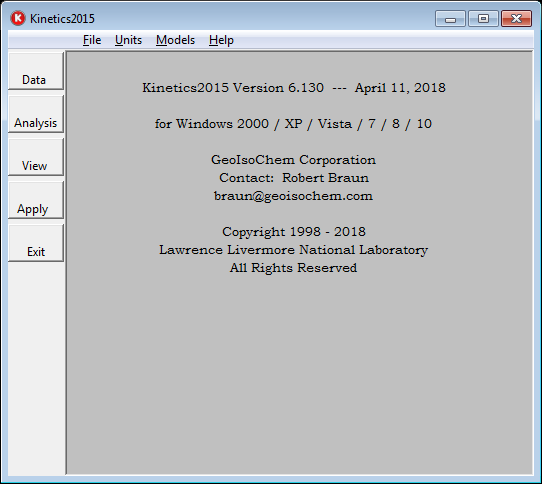Click the Lawrence Livermore National Laboratory text
The height and width of the screenshot is (484, 542).
(293, 250)
